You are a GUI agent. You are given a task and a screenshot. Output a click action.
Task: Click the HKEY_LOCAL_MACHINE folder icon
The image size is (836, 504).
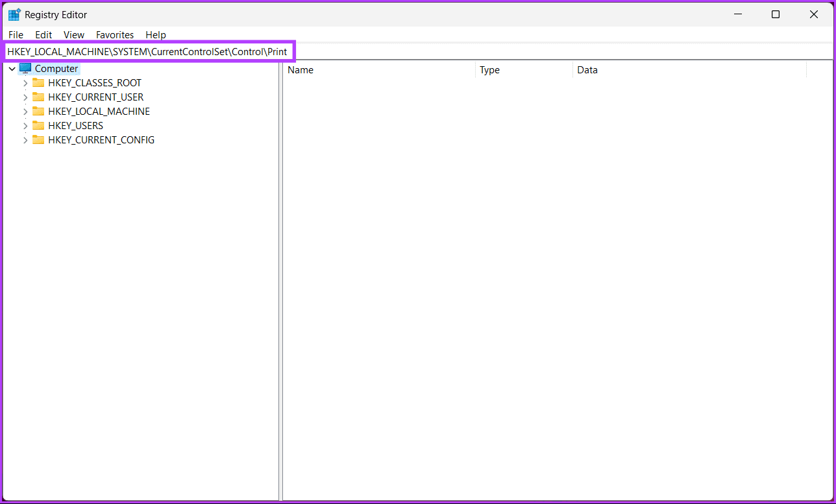point(38,111)
